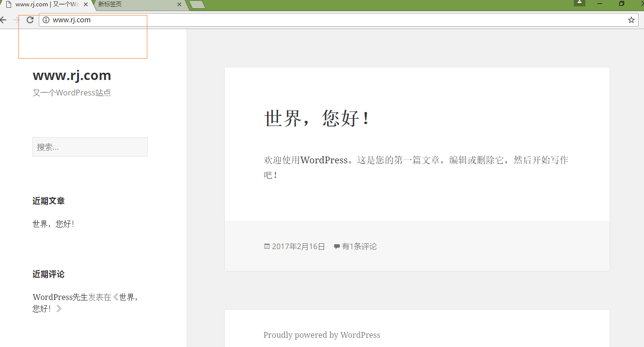Open the post title 世界，您好！
Image resolution: width=644 pixels, height=347 pixels.
318,118
